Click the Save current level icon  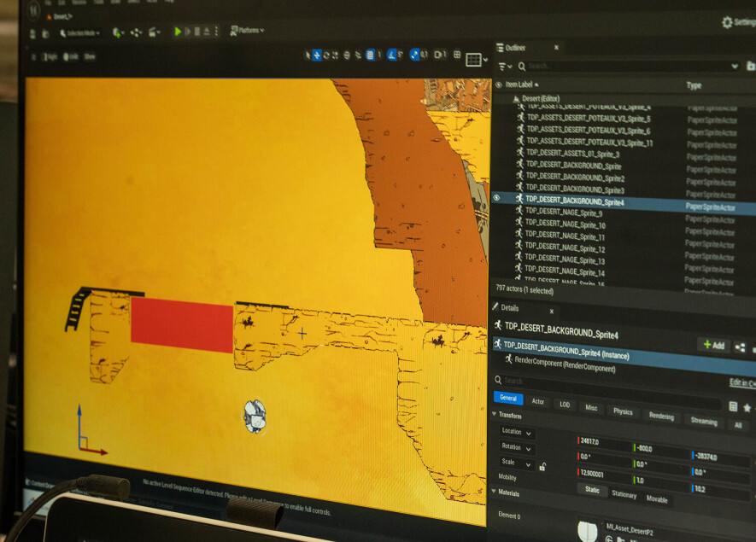coord(32,34)
